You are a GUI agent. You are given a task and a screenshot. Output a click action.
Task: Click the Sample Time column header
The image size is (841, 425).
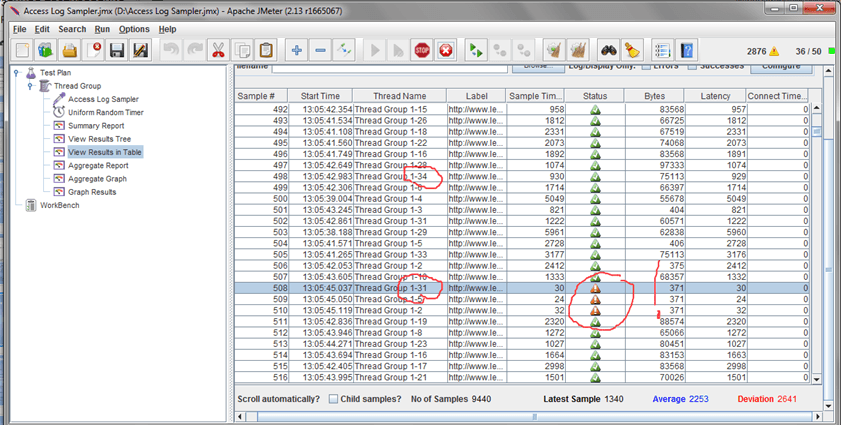pyautogui.click(x=535, y=96)
